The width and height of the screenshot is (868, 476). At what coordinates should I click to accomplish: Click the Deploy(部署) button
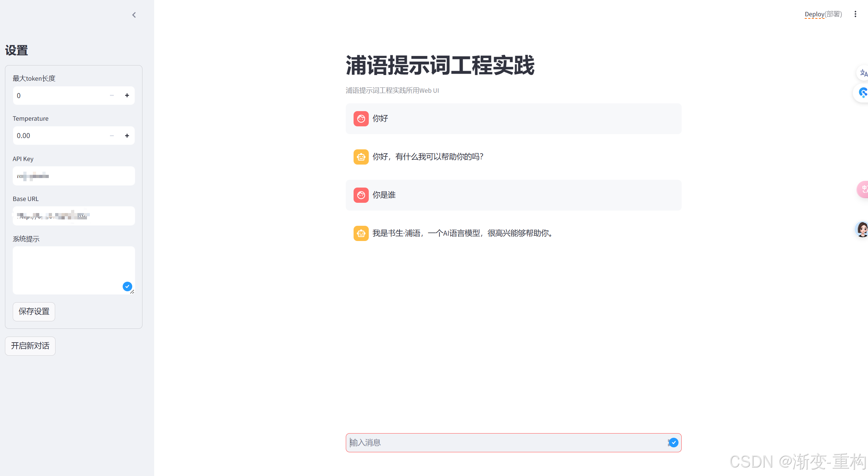(823, 14)
